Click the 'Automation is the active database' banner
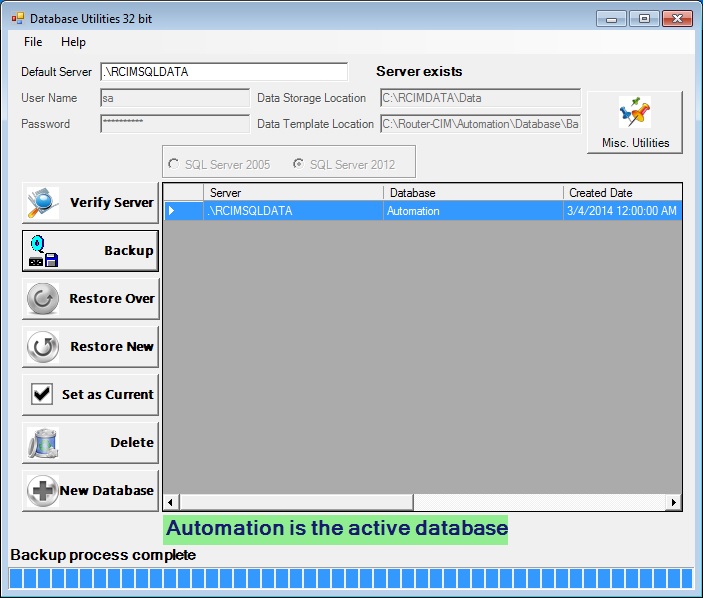Screen dimensions: 703x598 (x=335, y=530)
